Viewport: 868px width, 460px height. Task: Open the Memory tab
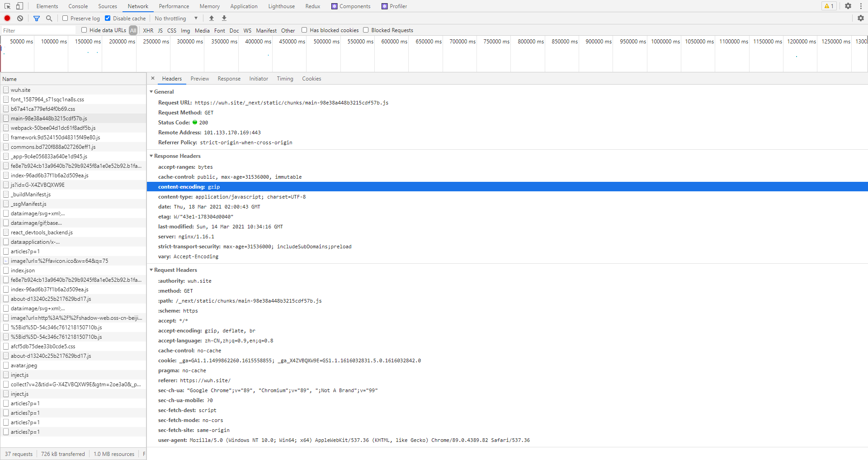click(210, 6)
